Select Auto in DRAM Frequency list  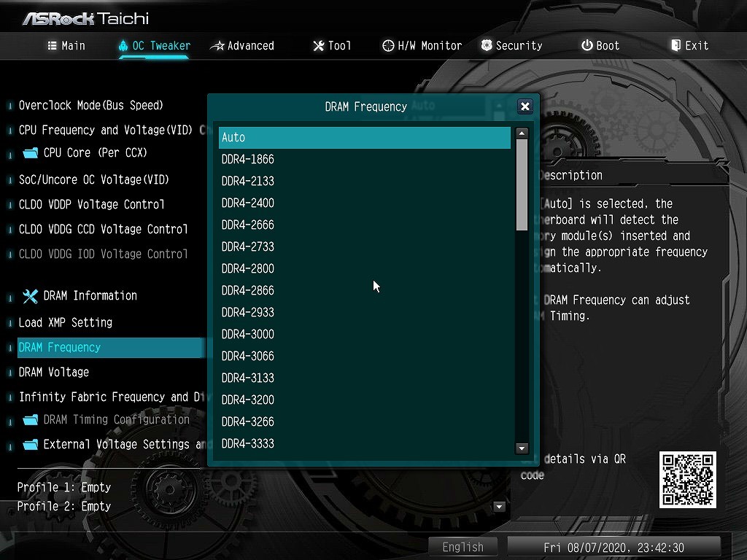365,138
